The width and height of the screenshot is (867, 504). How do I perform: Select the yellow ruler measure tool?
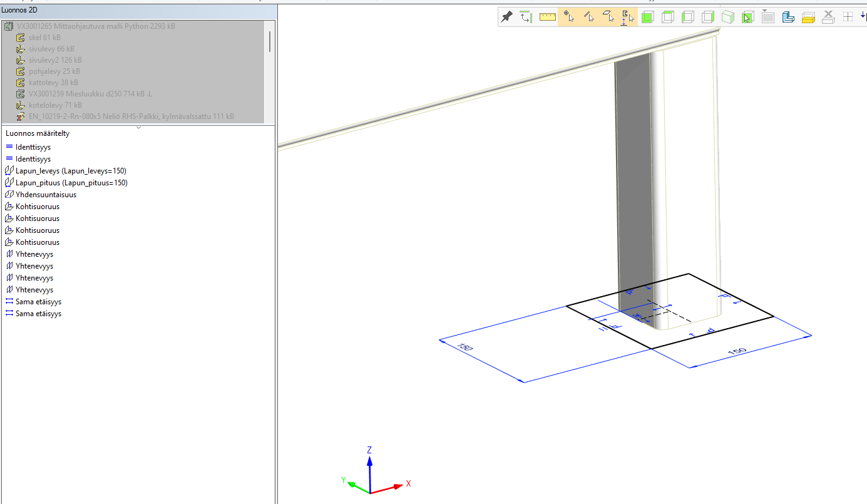(547, 17)
